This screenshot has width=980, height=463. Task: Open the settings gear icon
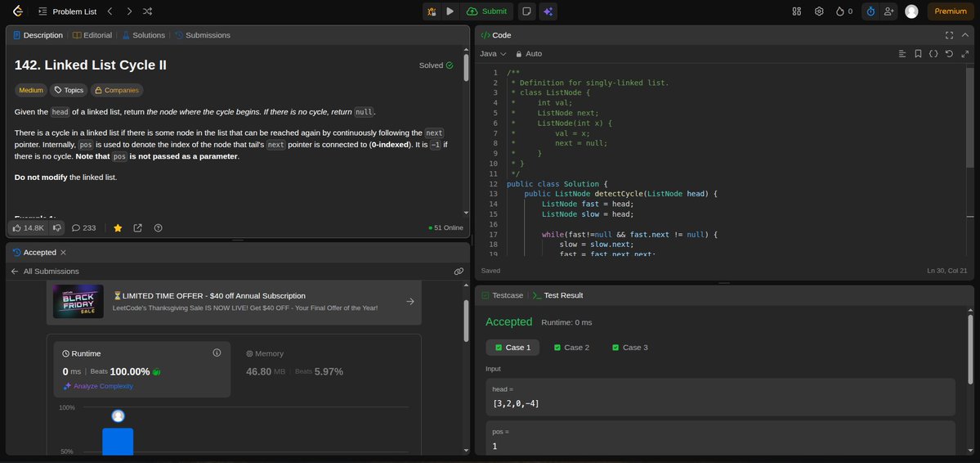pos(819,11)
